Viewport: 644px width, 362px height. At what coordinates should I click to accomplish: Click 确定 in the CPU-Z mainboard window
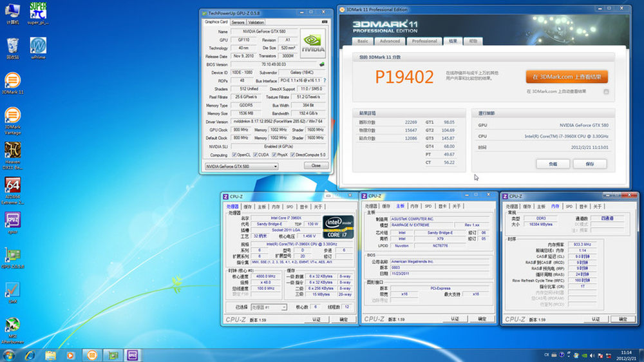[x=482, y=319]
